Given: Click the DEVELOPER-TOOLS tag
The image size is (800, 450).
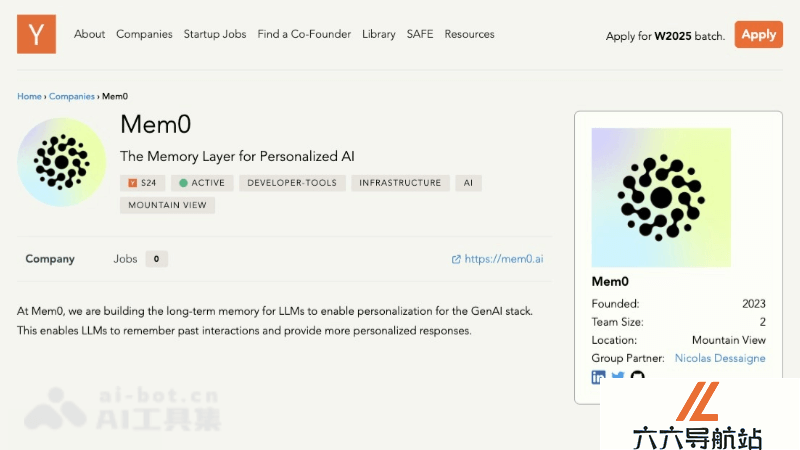Looking at the screenshot, I should [x=292, y=183].
